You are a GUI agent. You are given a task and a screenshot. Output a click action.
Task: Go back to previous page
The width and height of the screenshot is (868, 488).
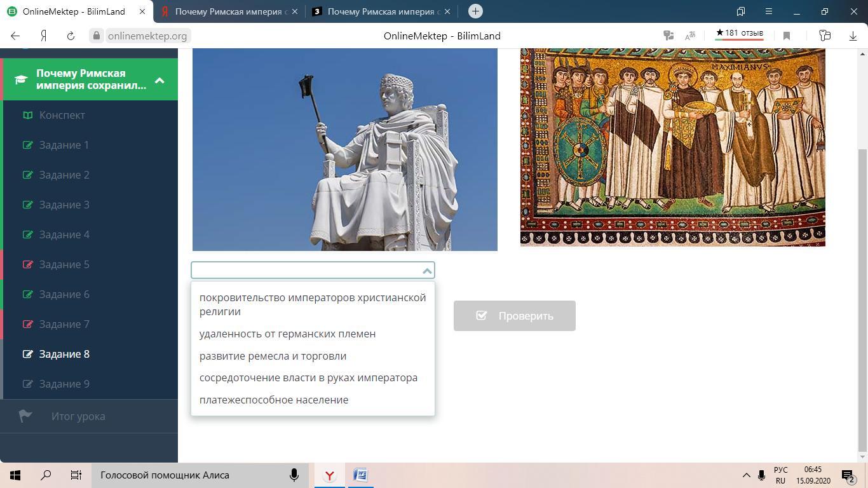coord(15,36)
